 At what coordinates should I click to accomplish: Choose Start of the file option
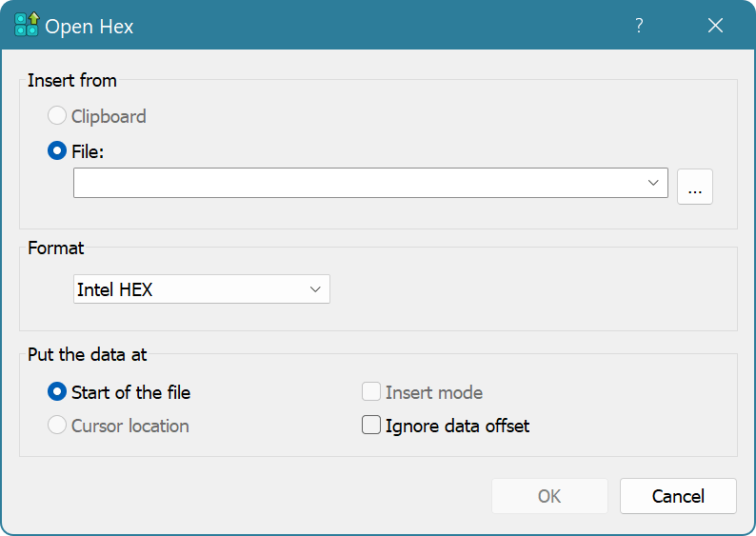pyautogui.click(x=58, y=392)
